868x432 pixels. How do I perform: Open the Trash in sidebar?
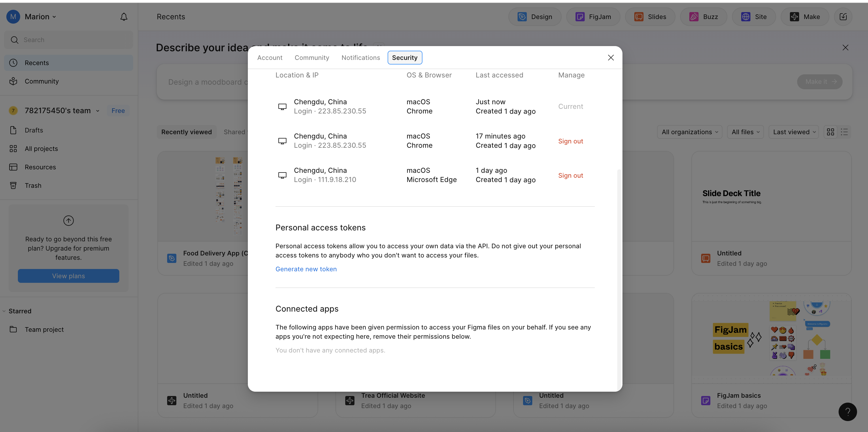[33, 185]
